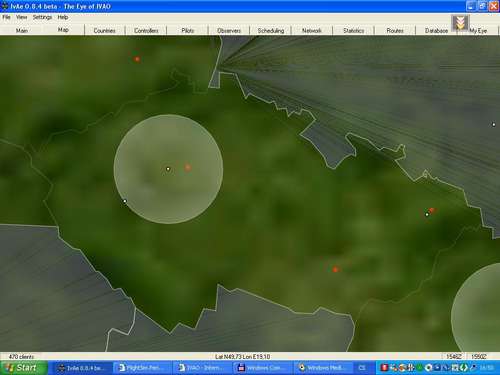Click the yellow chevrons icon near Database
This screenshot has width=500, height=375.
click(x=460, y=23)
